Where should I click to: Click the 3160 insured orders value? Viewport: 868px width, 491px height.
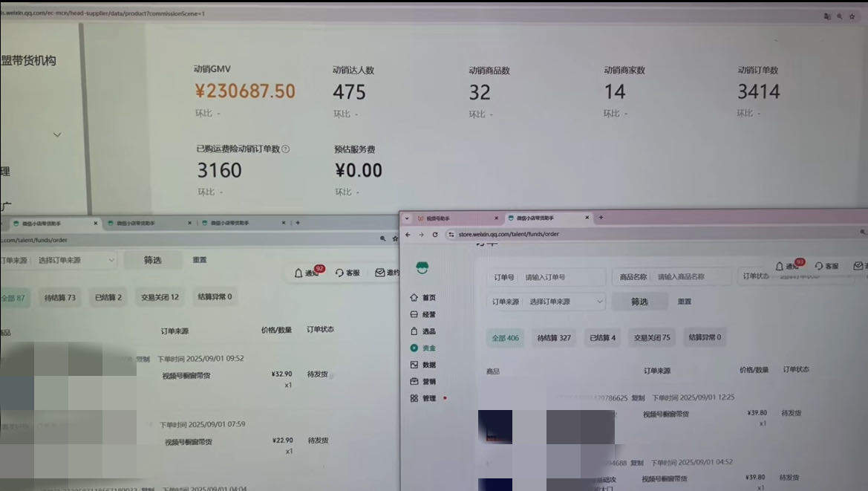pyautogui.click(x=219, y=170)
